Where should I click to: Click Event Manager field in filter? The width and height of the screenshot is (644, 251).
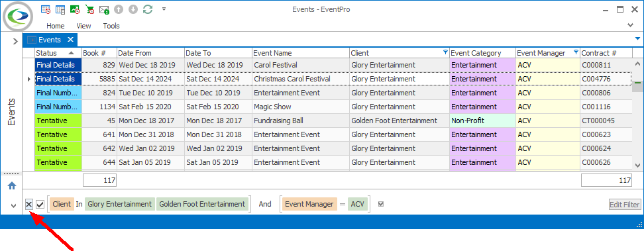click(x=309, y=204)
